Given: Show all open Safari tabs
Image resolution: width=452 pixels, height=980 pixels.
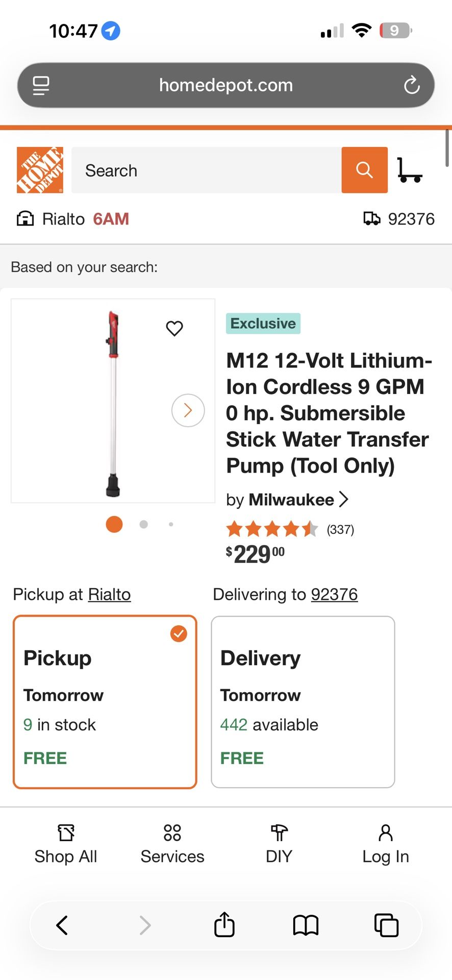Looking at the screenshot, I should (x=386, y=924).
